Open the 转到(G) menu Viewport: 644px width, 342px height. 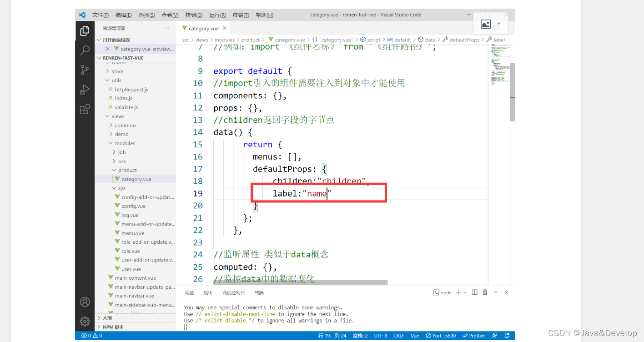(x=194, y=15)
